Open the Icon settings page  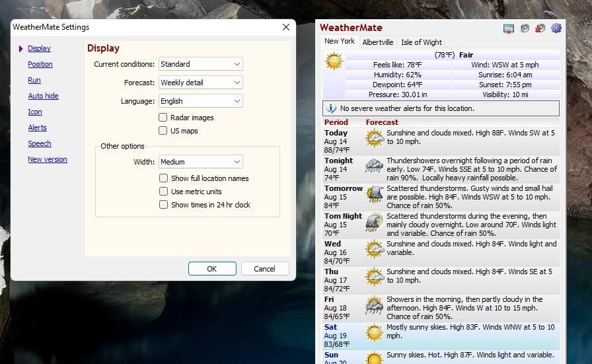[x=35, y=112]
